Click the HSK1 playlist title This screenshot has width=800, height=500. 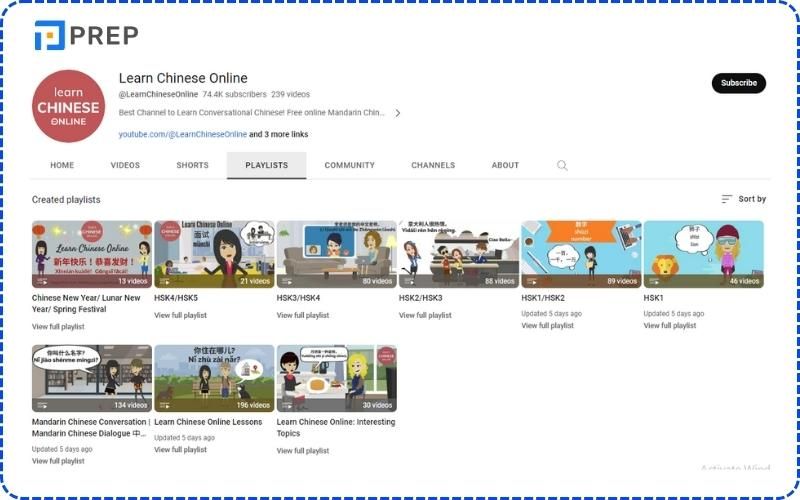tap(654, 298)
